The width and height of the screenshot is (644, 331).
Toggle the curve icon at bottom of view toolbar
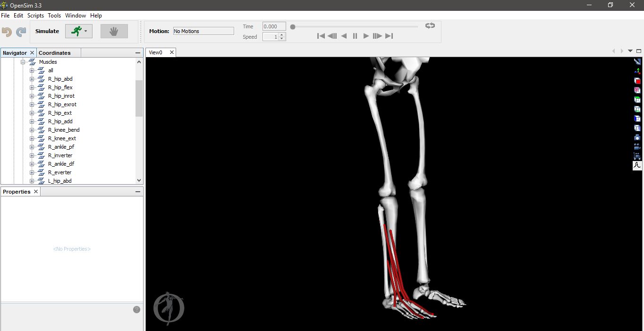pos(637,166)
